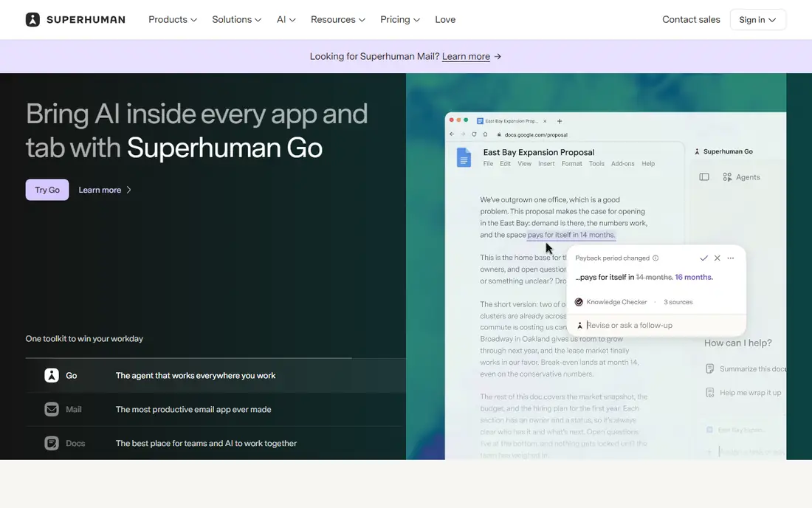Click the red window dot in demo
The height and width of the screenshot is (508, 812).
pos(452,120)
